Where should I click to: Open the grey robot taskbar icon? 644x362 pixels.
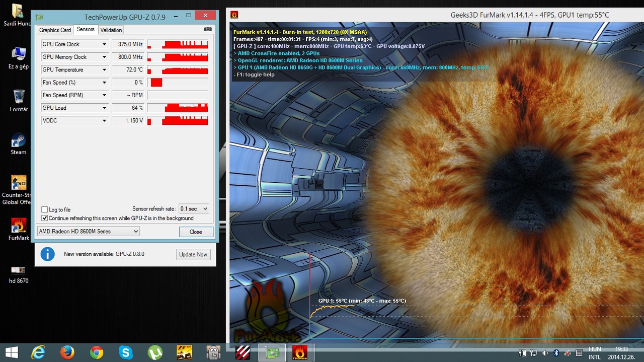pos(213,352)
